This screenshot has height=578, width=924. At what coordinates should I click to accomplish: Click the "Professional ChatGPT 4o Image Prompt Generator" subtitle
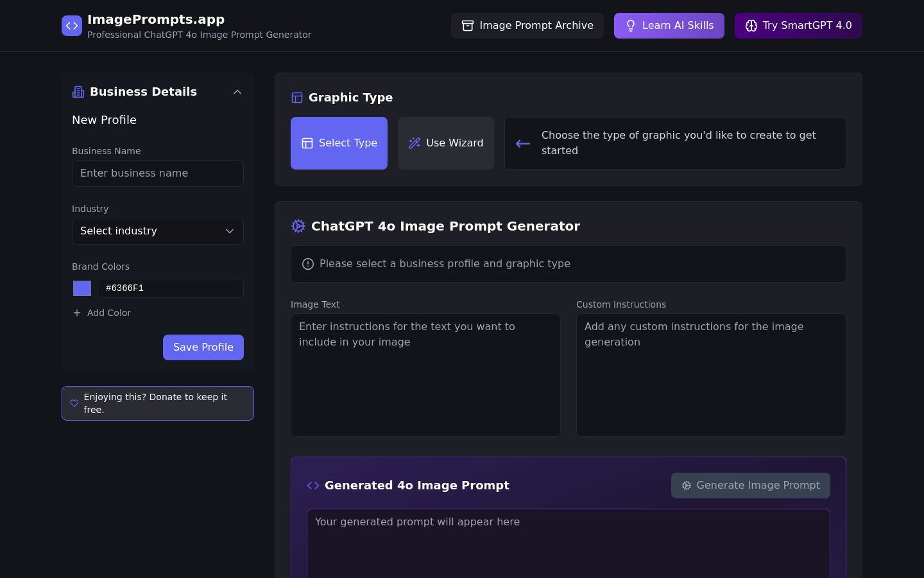coord(200,35)
